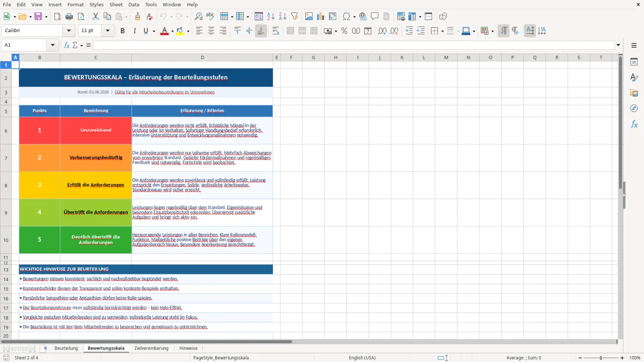
Task: Switch to Beurteilung sheet tab
Action: coord(66,349)
